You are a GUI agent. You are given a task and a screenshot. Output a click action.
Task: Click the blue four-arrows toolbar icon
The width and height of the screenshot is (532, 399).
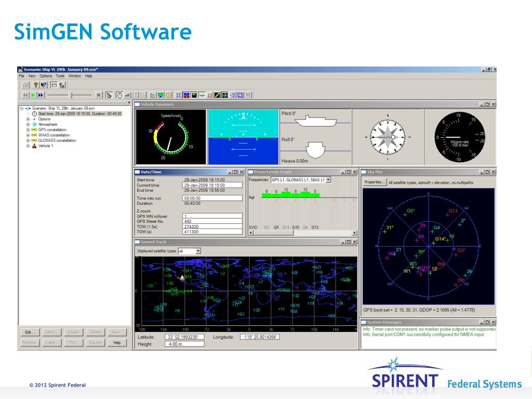[179, 96]
